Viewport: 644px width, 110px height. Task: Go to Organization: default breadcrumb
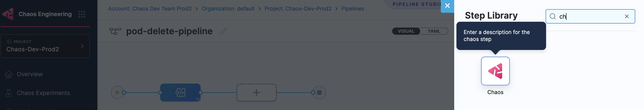pos(228,9)
